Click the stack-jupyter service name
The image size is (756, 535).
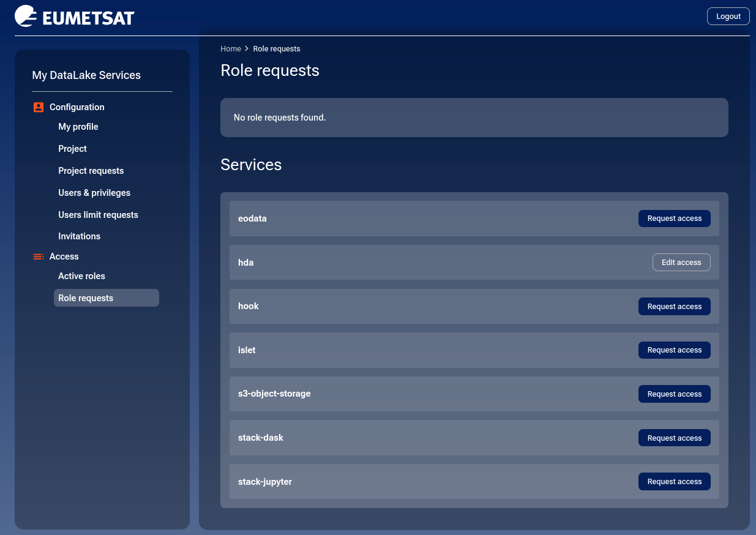click(265, 482)
